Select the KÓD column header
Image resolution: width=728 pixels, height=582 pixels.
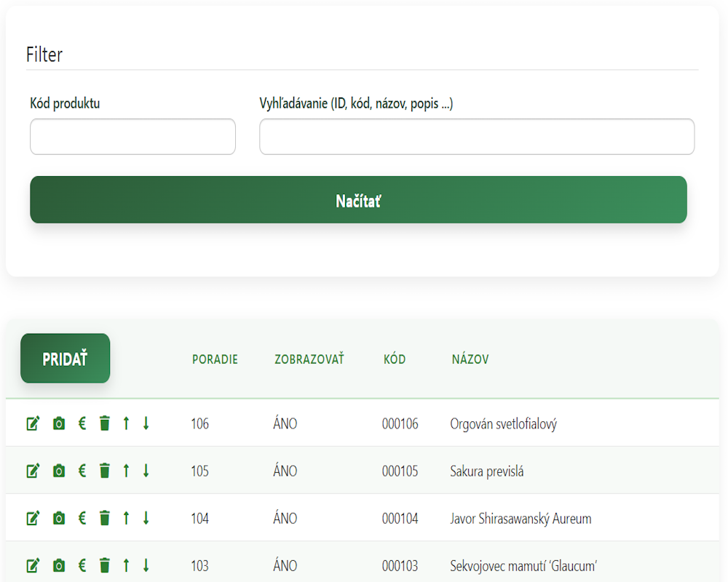click(395, 359)
